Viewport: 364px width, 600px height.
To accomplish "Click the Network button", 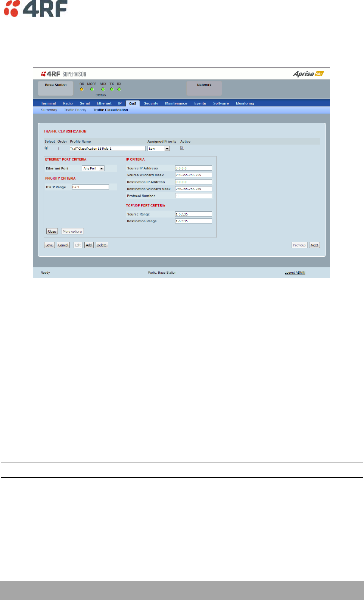I will click(x=204, y=88).
